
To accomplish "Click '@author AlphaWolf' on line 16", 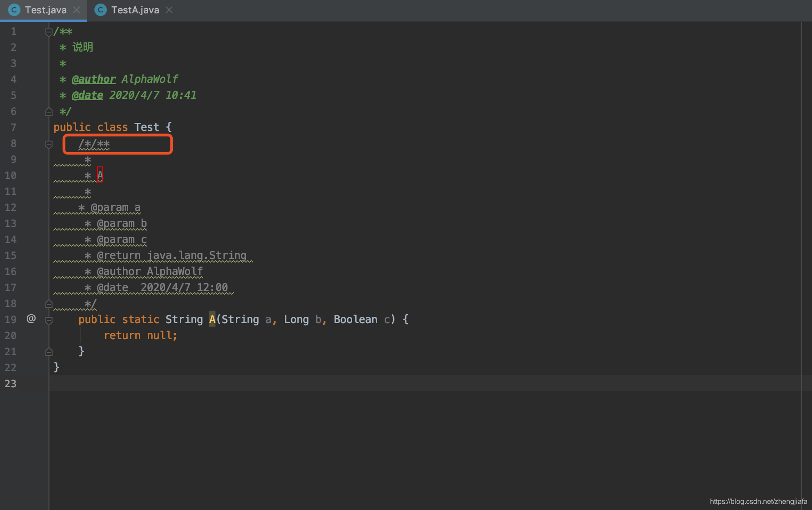I will [x=150, y=271].
